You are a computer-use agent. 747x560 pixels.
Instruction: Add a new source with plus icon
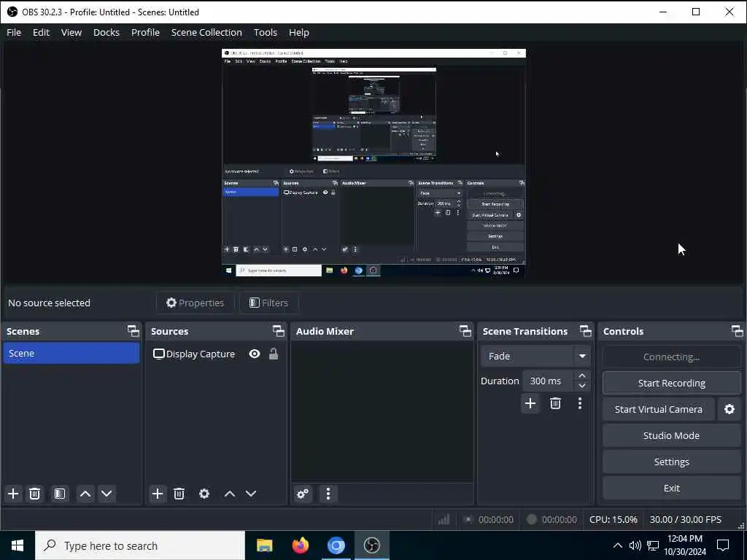(158, 494)
